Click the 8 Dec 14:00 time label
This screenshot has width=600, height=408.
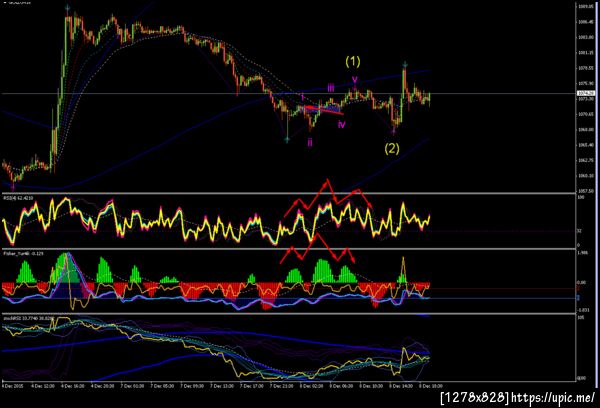click(x=401, y=386)
